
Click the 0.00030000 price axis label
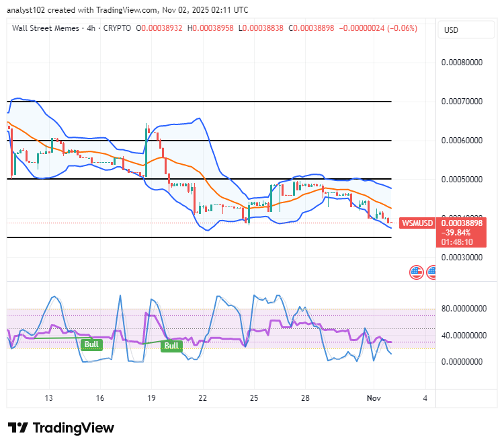462,258
